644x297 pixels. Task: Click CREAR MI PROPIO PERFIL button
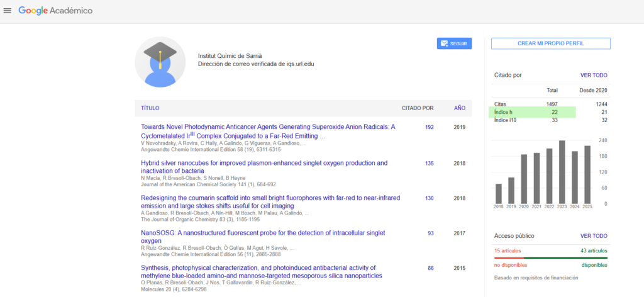[x=550, y=43]
